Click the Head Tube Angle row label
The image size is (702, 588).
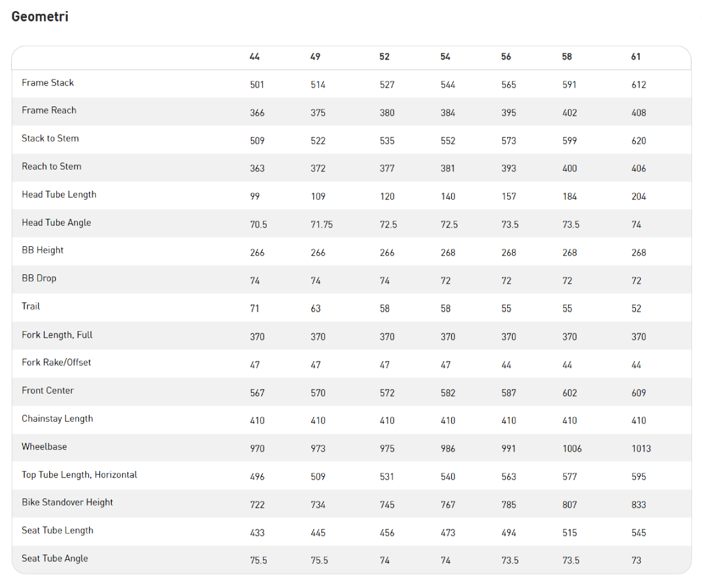click(x=57, y=222)
